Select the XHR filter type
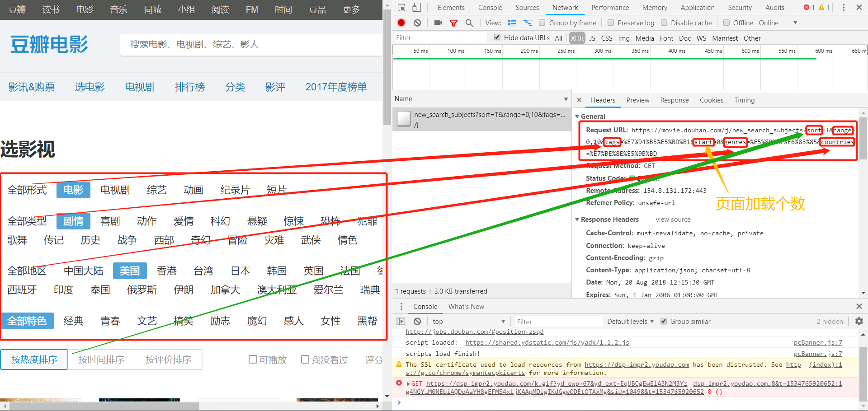 pos(577,38)
